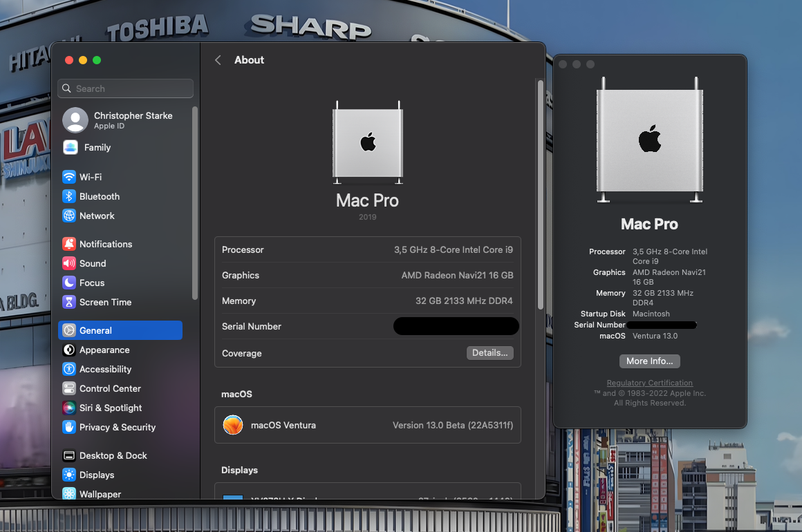Screen dimensions: 802x532
Task: Select the Displays sidebar label
Action: pyautogui.click(x=97, y=475)
